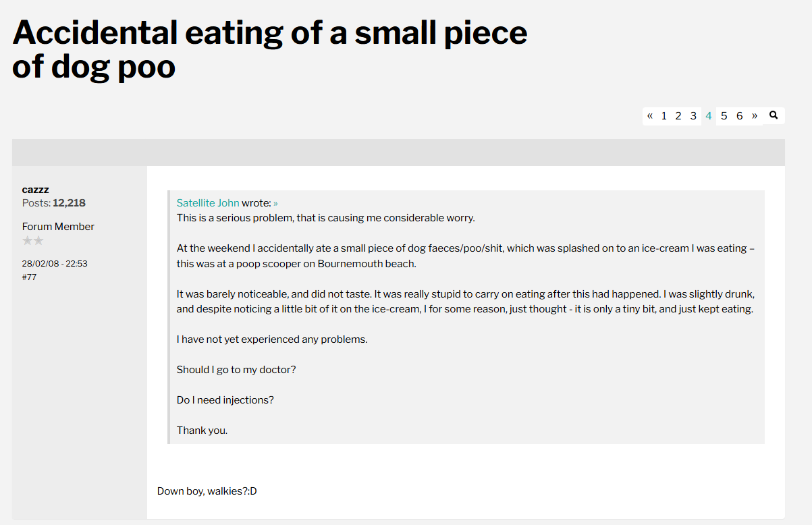The image size is (812, 525).
Task: Open cazzz user profile
Action: [36, 190]
